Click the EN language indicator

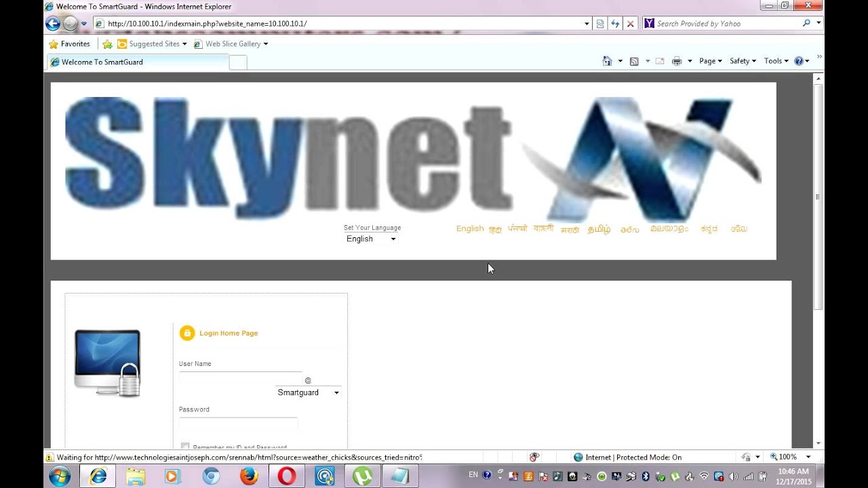[473, 474]
